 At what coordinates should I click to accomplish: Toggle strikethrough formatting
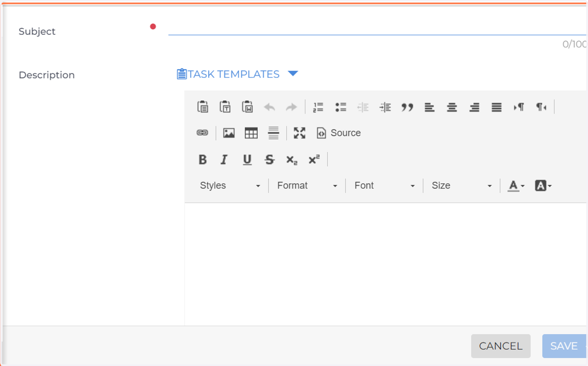269,159
